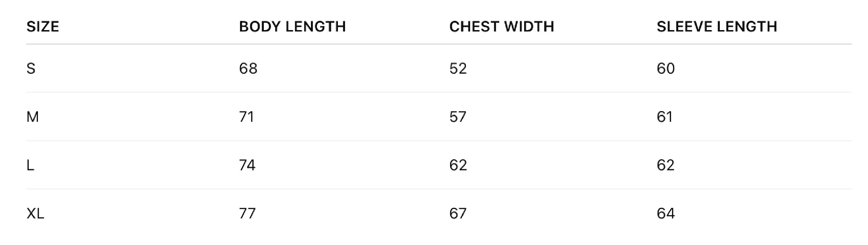Click body length value 77

point(247,213)
